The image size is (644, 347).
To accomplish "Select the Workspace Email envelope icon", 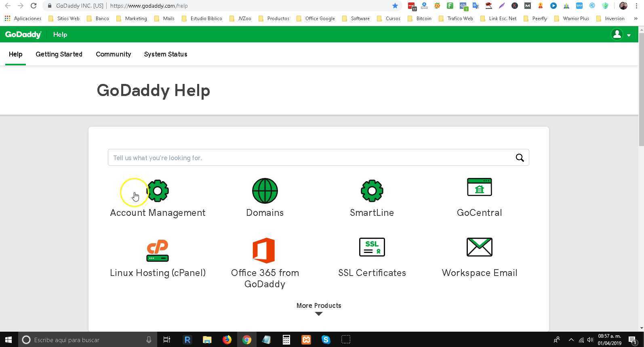I will (479, 247).
